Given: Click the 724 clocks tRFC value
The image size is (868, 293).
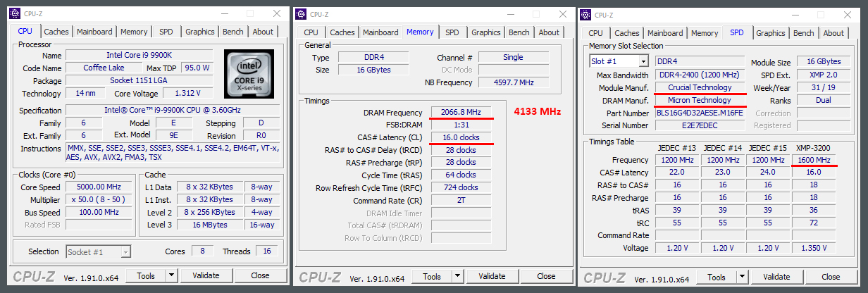Looking at the screenshot, I should click(461, 188).
